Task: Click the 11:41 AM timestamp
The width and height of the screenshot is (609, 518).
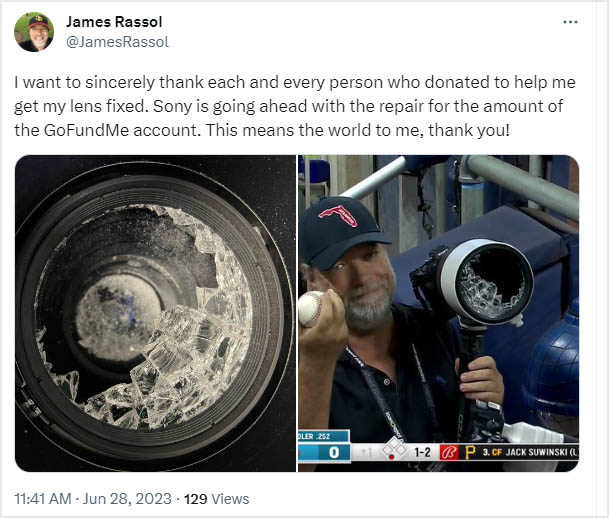Action: [43, 499]
